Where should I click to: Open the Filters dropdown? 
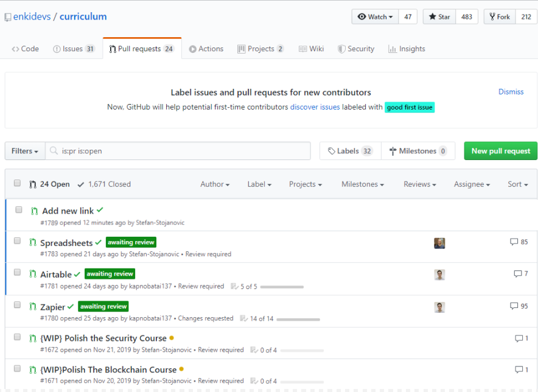coord(25,151)
